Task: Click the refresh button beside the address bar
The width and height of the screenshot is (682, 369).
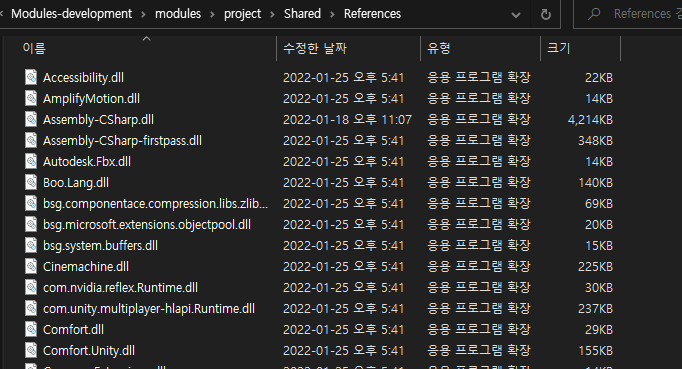Action: pyautogui.click(x=545, y=14)
